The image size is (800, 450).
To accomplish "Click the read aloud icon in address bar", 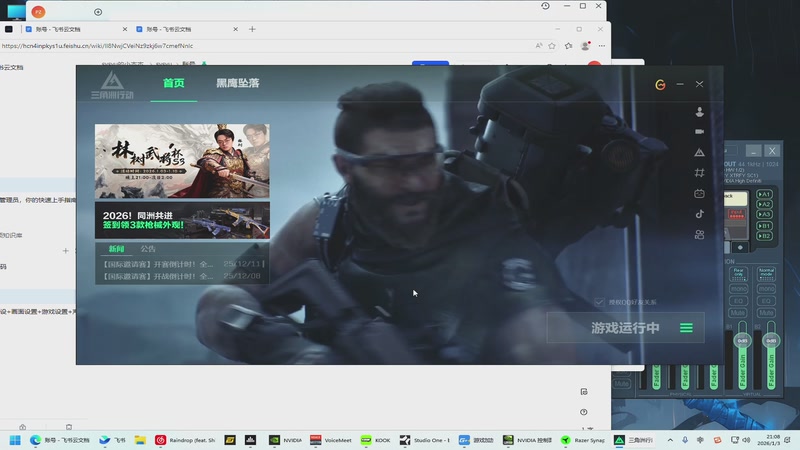I will [539, 46].
